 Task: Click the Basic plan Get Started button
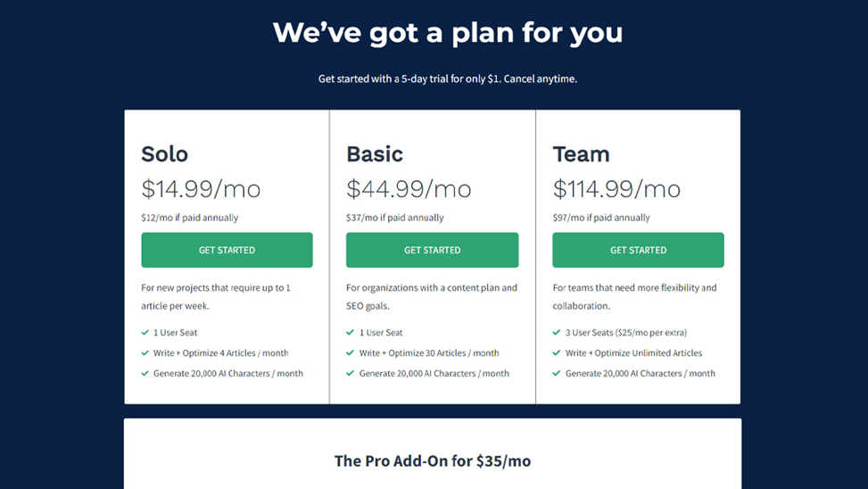(433, 250)
